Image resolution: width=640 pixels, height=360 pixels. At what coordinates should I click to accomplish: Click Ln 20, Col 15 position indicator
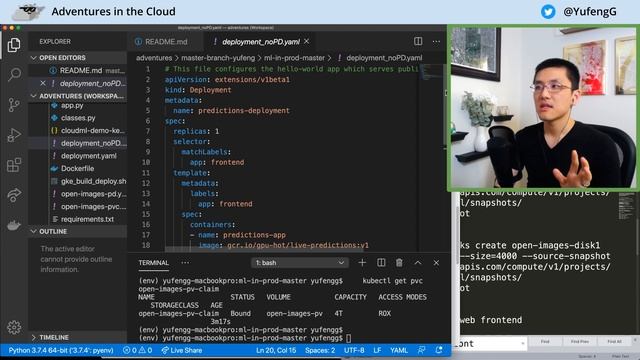[x=276, y=350]
